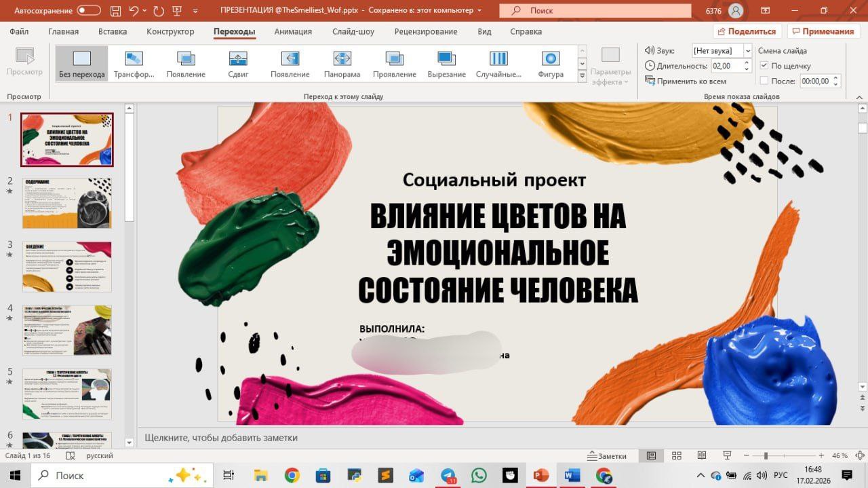Open Ribbon display options button
The width and height of the screenshot is (868, 488).
click(x=766, y=11)
